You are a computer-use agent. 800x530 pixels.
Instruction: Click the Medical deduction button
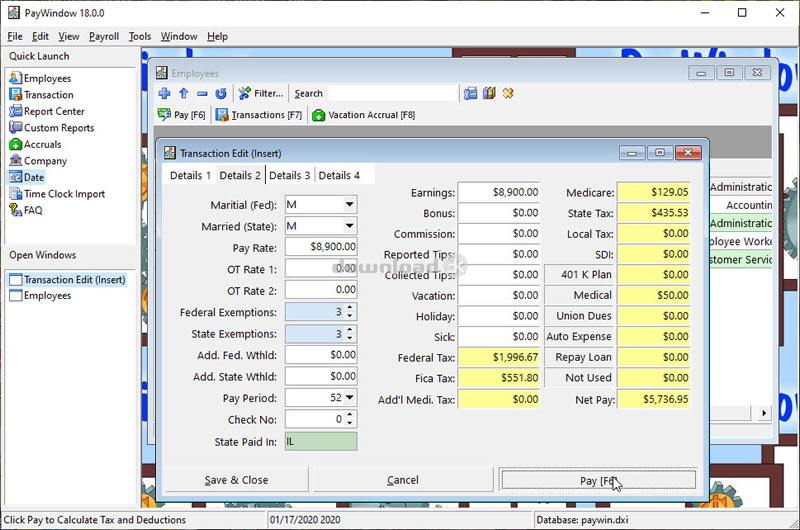(580, 295)
